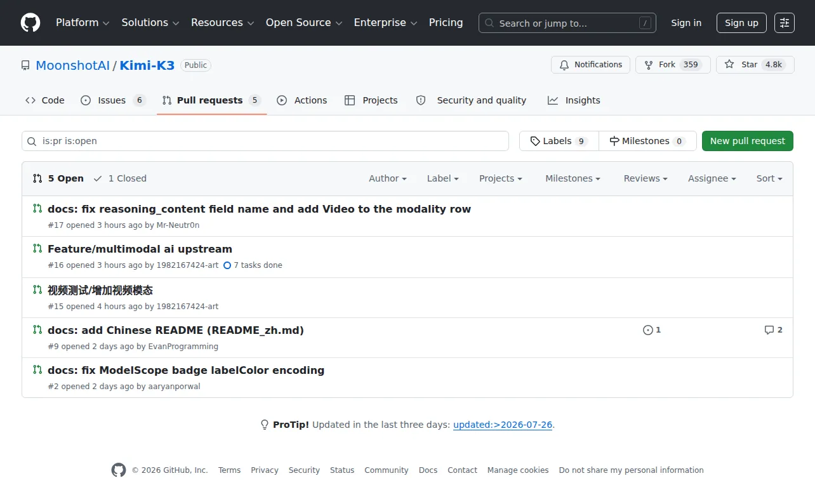Expand the Open Source menu
The width and height of the screenshot is (815, 504).
point(304,23)
